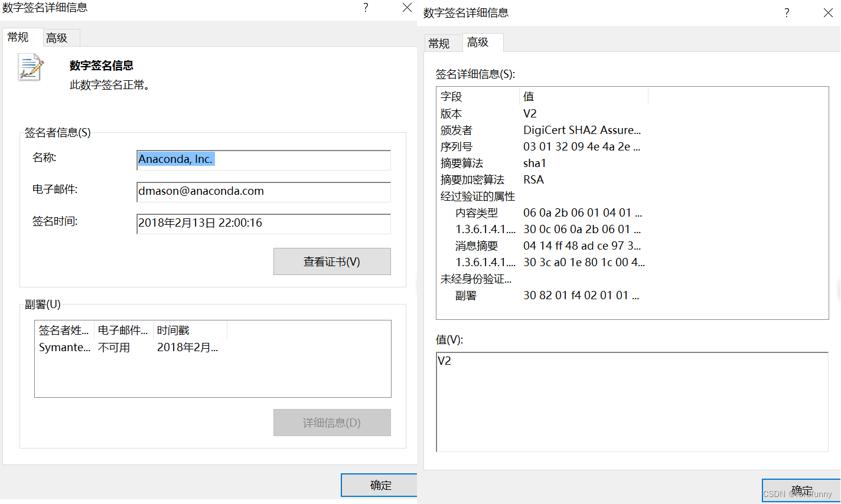Viewport: 841px width, 504px height.
Task: Confirm right dialog with 确定 button
Action: tap(801, 490)
